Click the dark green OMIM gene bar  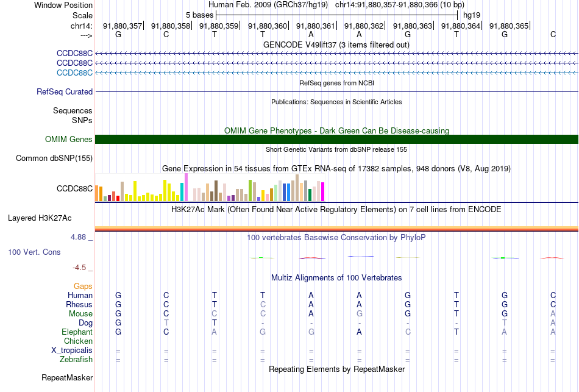pyautogui.click(x=336, y=139)
